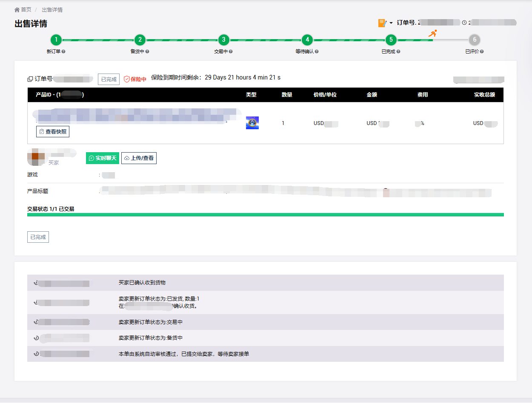Go to 首页 via the breadcrumb link

click(26, 10)
